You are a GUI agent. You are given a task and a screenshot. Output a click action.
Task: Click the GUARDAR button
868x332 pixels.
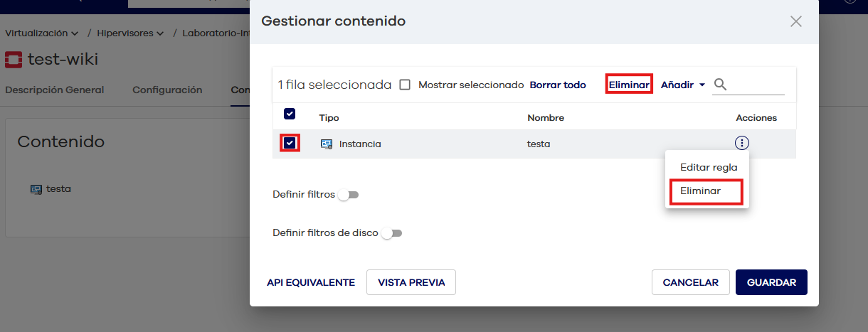pos(771,282)
